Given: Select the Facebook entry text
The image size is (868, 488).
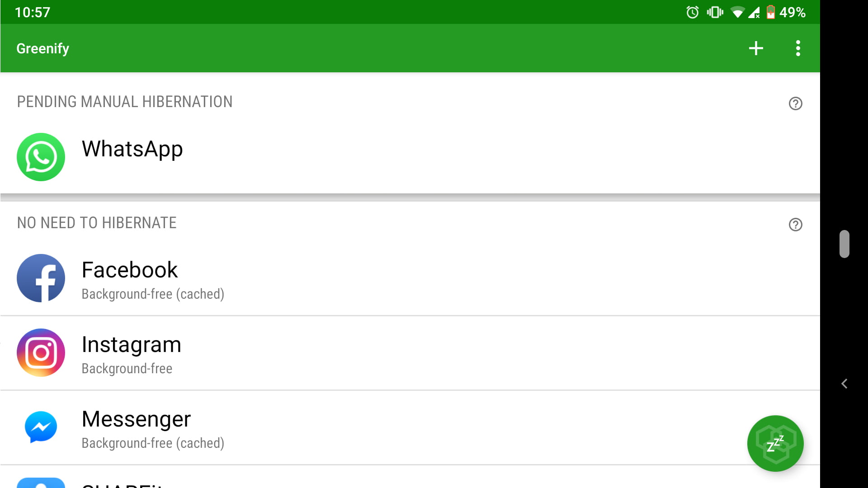Looking at the screenshot, I should pos(129,270).
